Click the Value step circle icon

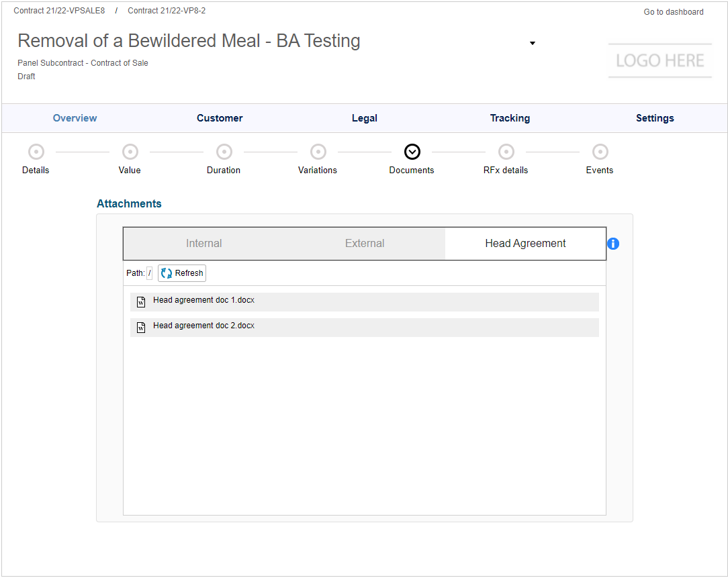pyautogui.click(x=130, y=152)
